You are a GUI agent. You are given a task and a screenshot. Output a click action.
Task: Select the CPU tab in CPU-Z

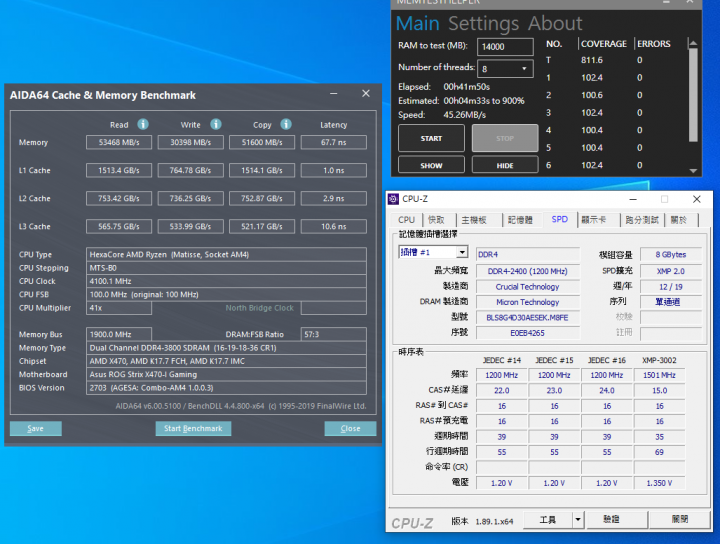[x=406, y=220]
